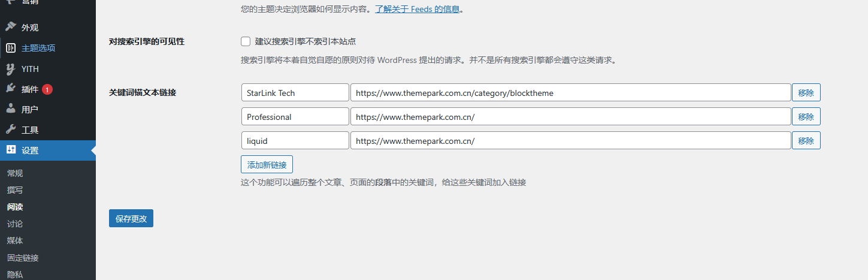Focus the URL field for Professional
868x280 pixels.
tap(571, 117)
